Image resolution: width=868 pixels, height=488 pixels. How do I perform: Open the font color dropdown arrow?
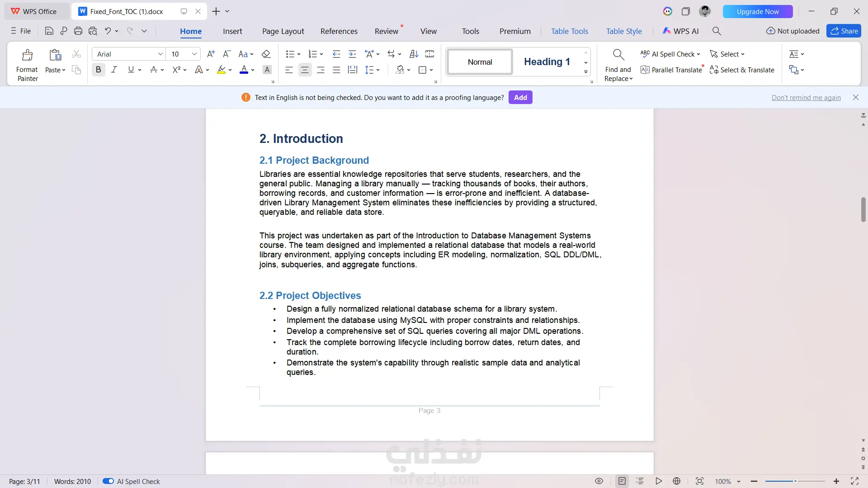(253, 70)
